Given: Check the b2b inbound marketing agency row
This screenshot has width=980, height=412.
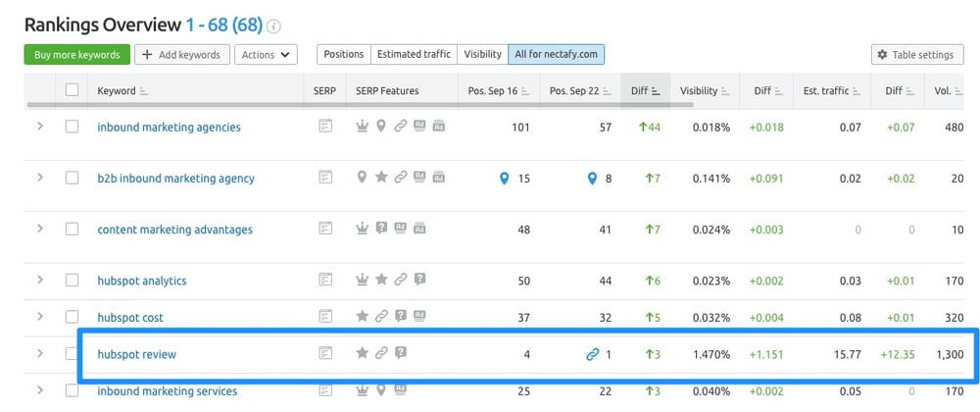Looking at the screenshot, I should pos(72,179).
